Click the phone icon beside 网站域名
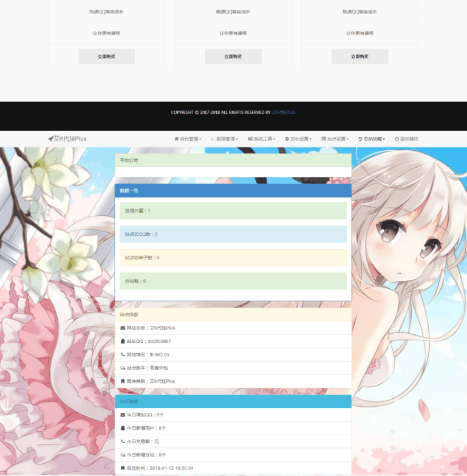This screenshot has height=476, width=467. click(123, 354)
